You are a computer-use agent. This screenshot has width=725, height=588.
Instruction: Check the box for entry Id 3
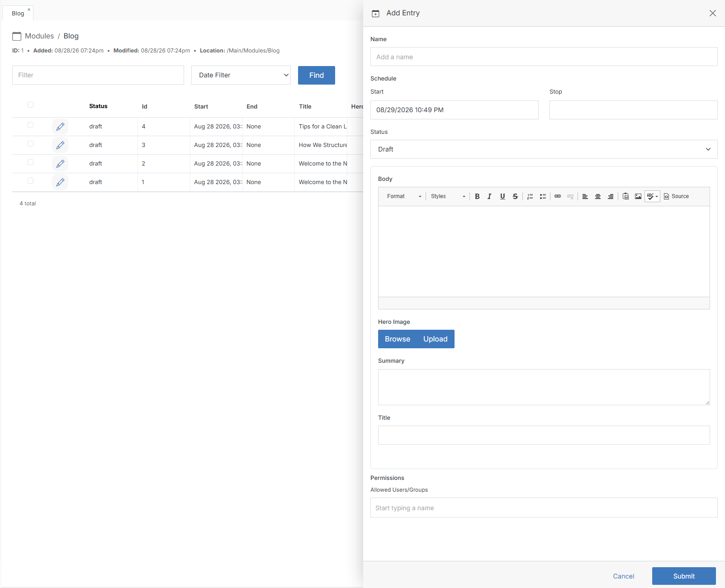[x=30, y=143]
